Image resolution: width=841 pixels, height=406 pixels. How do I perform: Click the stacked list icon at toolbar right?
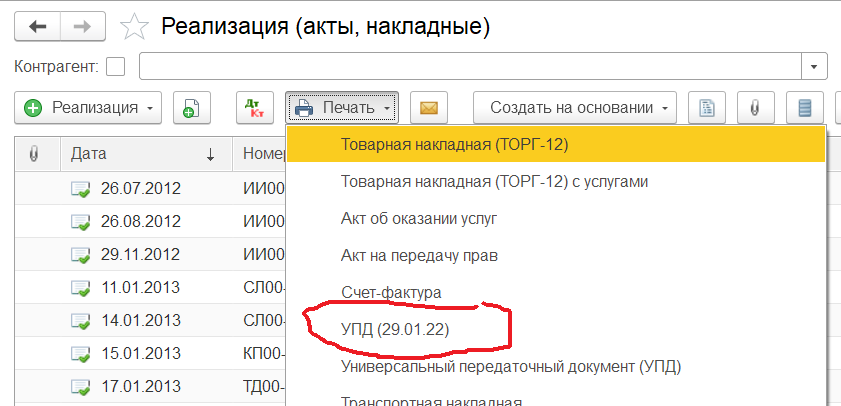pyautogui.click(x=805, y=108)
